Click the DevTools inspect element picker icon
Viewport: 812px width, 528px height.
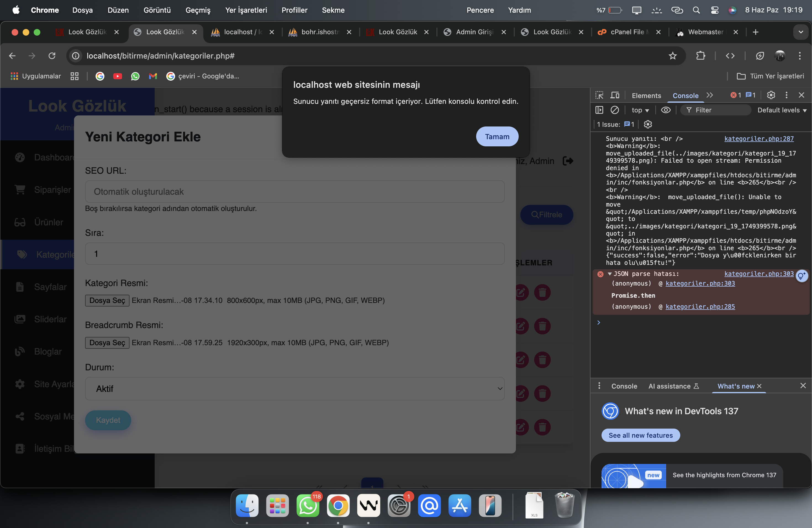[x=599, y=95]
